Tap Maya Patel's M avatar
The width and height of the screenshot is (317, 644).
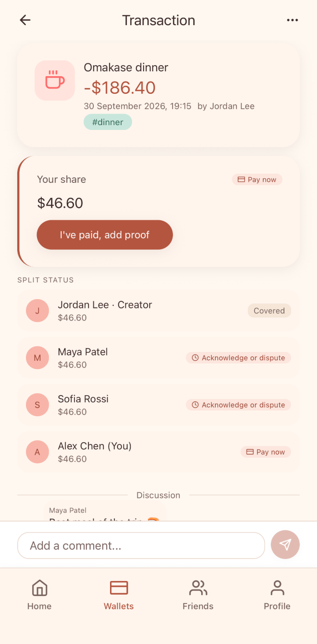(37, 358)
